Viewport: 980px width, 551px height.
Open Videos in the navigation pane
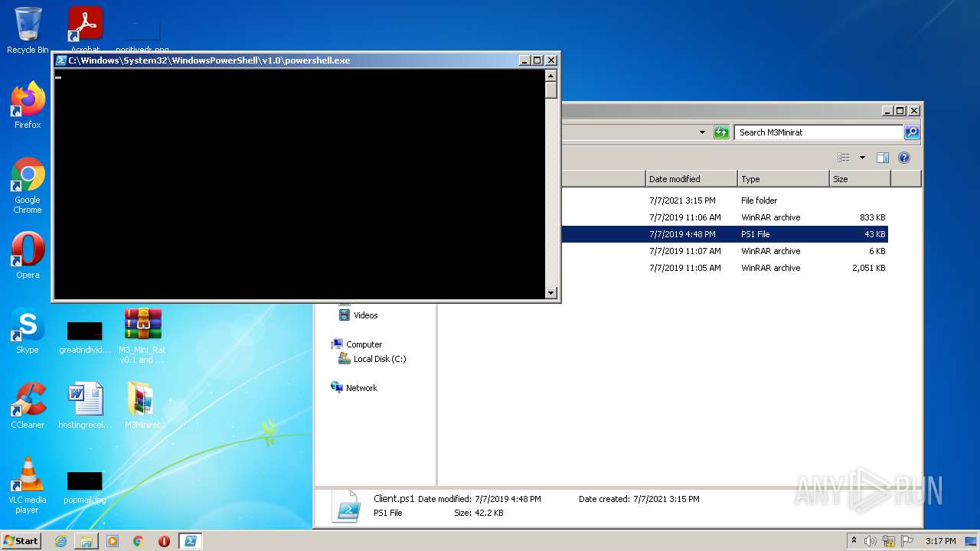(x=358, y=315)
